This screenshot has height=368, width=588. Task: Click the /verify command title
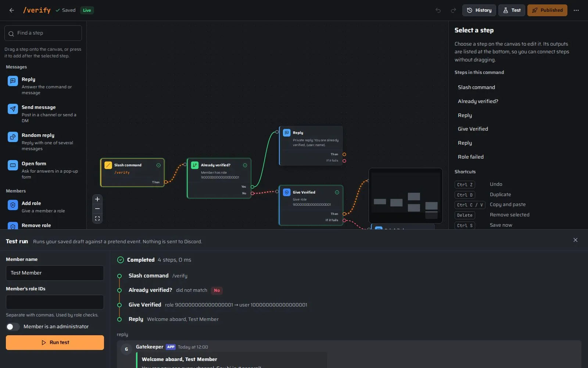click(37, 10)
